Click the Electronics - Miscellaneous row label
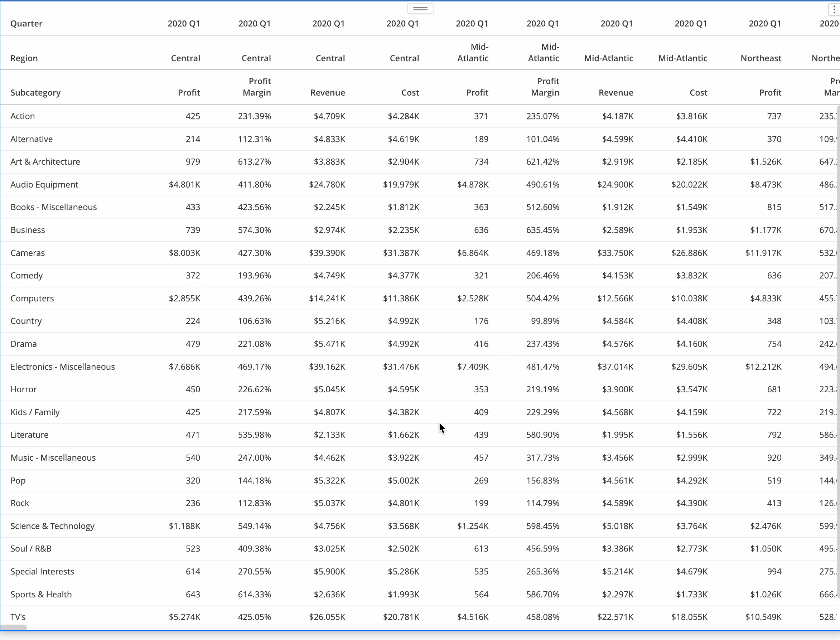The height and width of the screenshot is (640, 840). (x=63, y=367)
